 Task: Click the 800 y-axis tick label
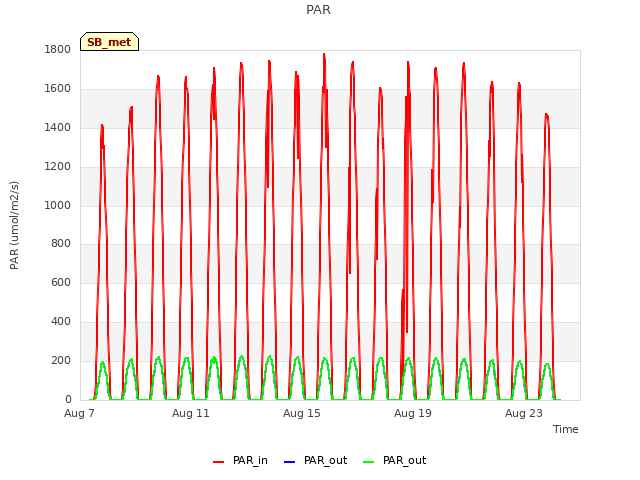click(61, 244)
